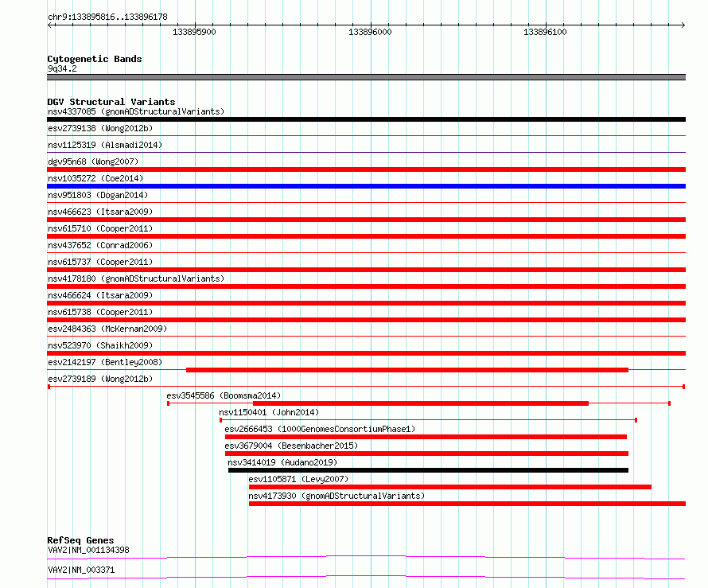Click the red esv1105871 Levy2007 variant bar
The image size is (708, 588).
pyautogui.click(x=449, y=487)
